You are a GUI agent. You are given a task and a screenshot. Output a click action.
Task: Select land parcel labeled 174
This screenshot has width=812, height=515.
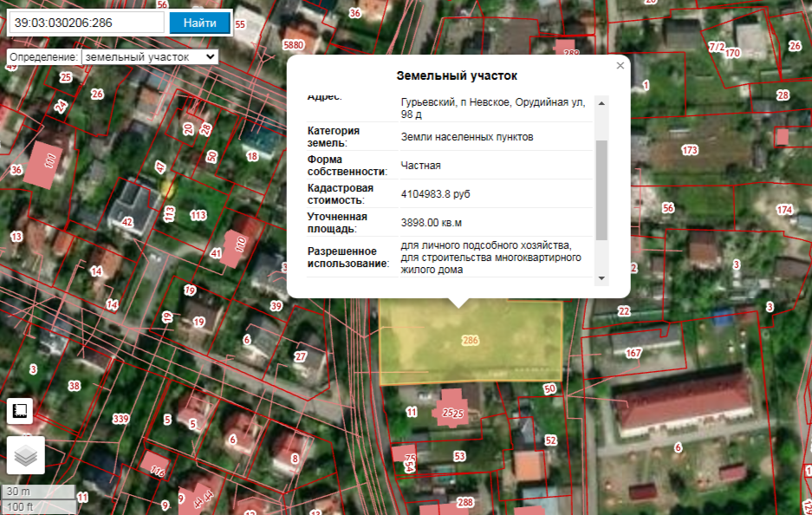(x=784, y=210)
